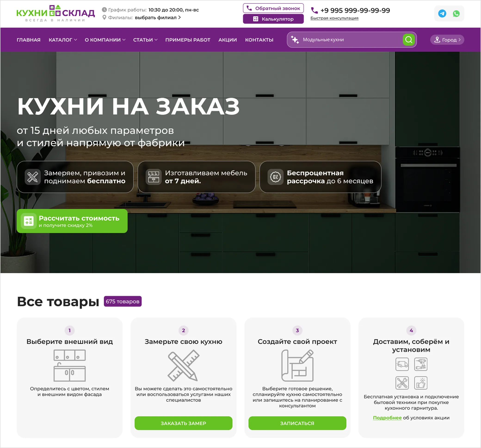The image size is (481, 448).
Task: Click the location pin beside Филиалы
Action: [x=104, y=17]
